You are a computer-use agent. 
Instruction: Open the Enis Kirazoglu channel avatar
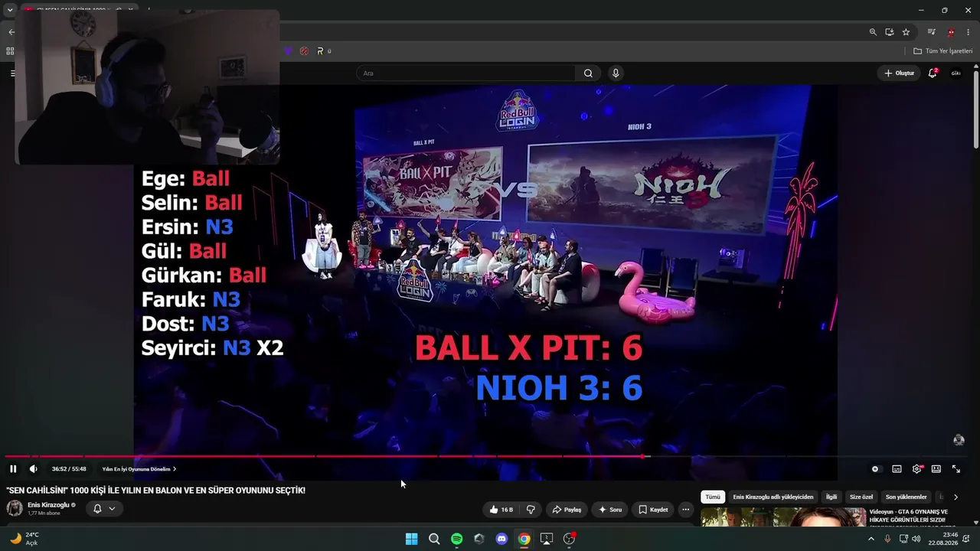[x=15, y=509]
